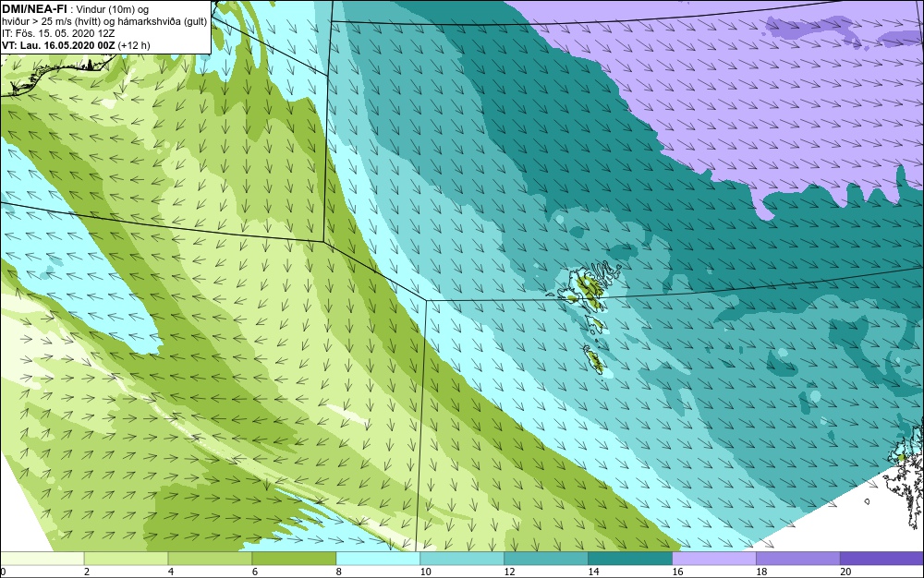924x578 pixels.
Task: Click the southernmost Faroe island on map
Action: pyautogui.click(x=593, y=359)
